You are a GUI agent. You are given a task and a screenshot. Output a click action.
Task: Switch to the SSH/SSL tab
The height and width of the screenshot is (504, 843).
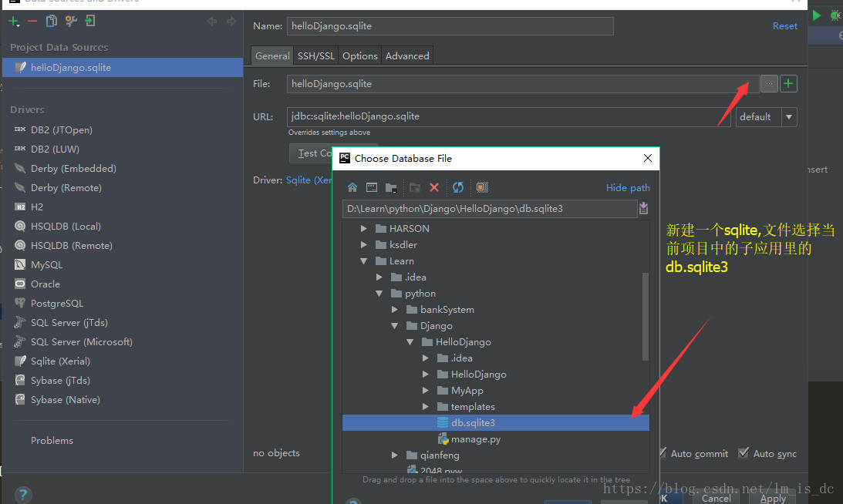click(316, 56)
